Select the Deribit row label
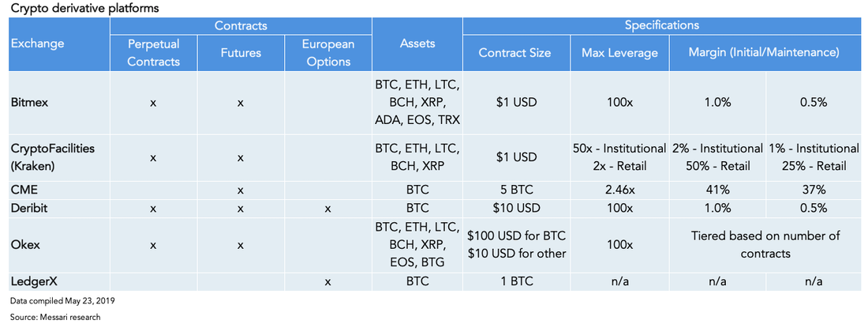 (26, 209)
